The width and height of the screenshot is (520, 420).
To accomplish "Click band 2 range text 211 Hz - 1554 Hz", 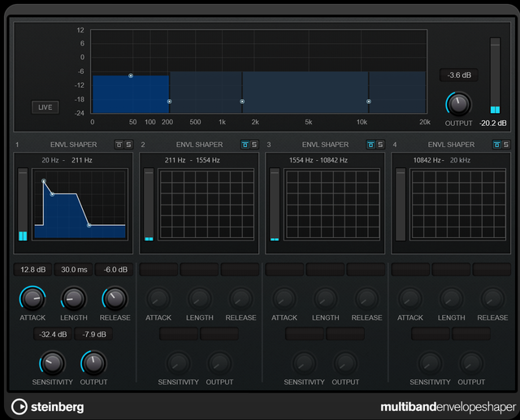I will pos(193,160).
